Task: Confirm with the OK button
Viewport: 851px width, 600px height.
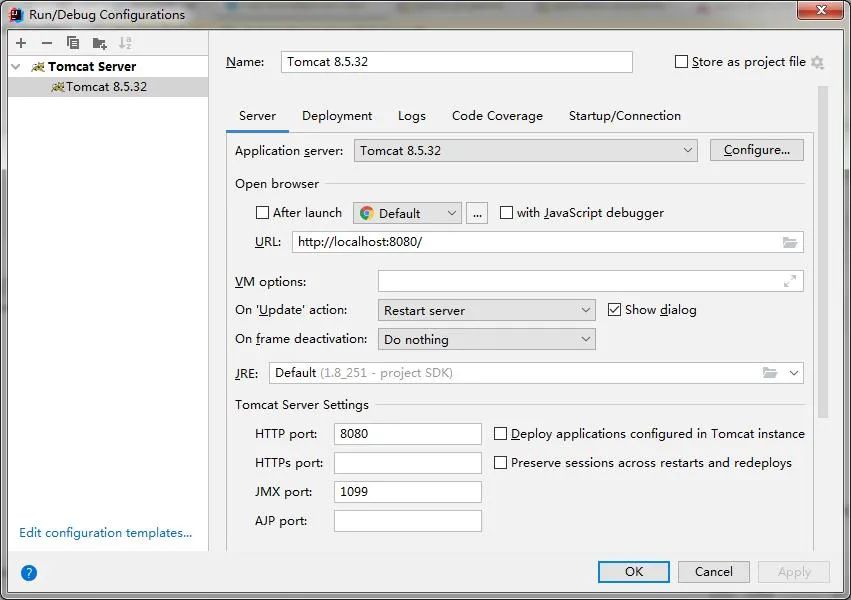Action: tap(633, 572)
